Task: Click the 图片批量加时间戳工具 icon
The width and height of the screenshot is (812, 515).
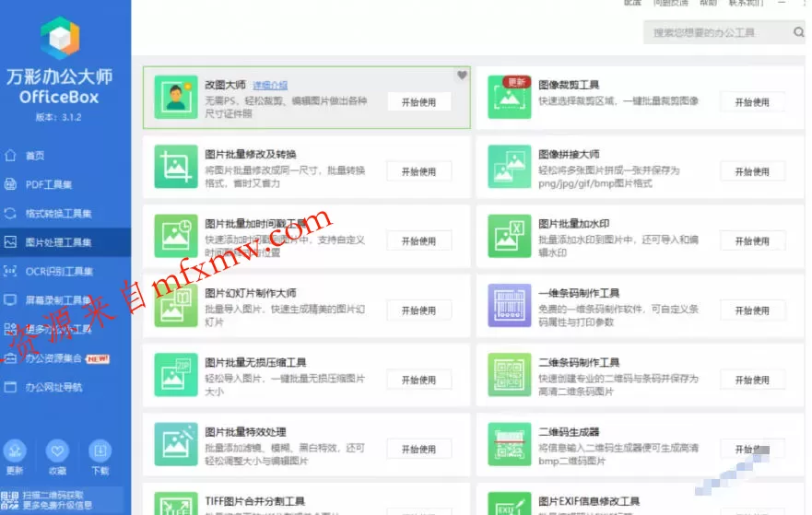Action: (x=176, y=236)
